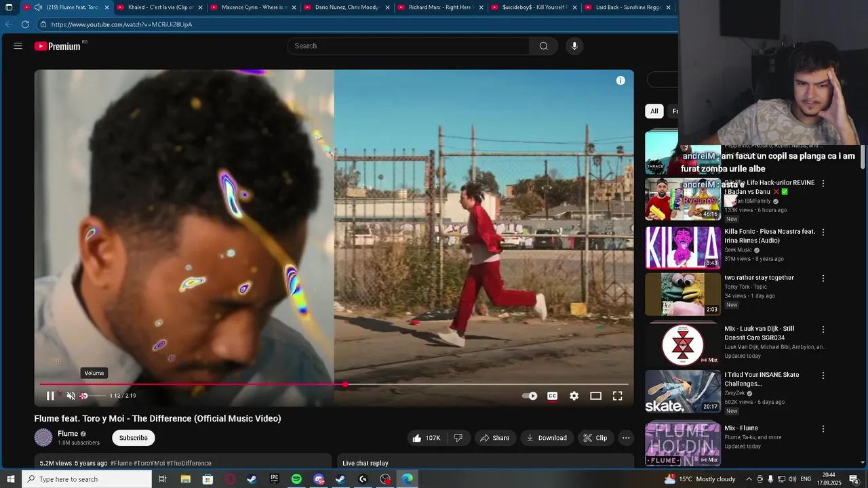868x488 pixels.
Task: Open more actions menu beside Clip
Action: point(626,438)
